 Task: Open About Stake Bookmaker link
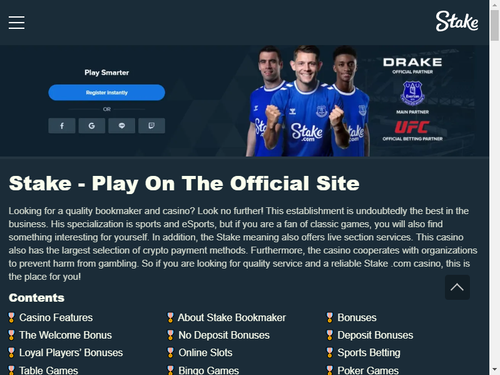pos(232,318)
